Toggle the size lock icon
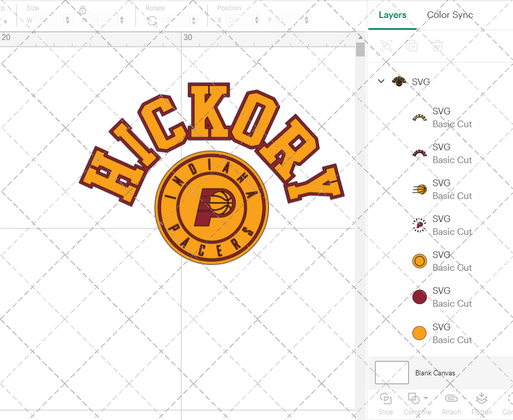This screenshot has height=420, width=513. click(83, 10)
